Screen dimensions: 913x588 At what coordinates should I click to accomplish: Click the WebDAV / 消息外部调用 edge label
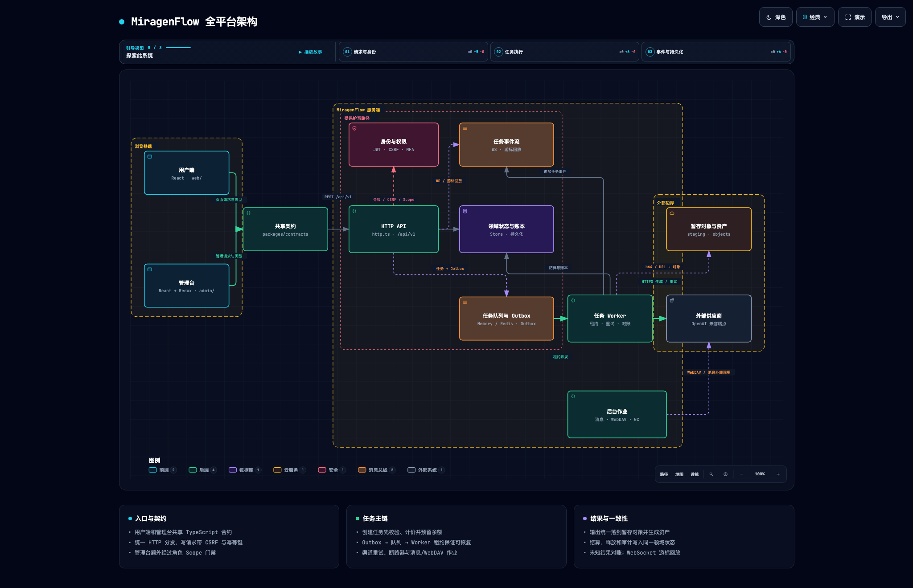coord(709,372)
